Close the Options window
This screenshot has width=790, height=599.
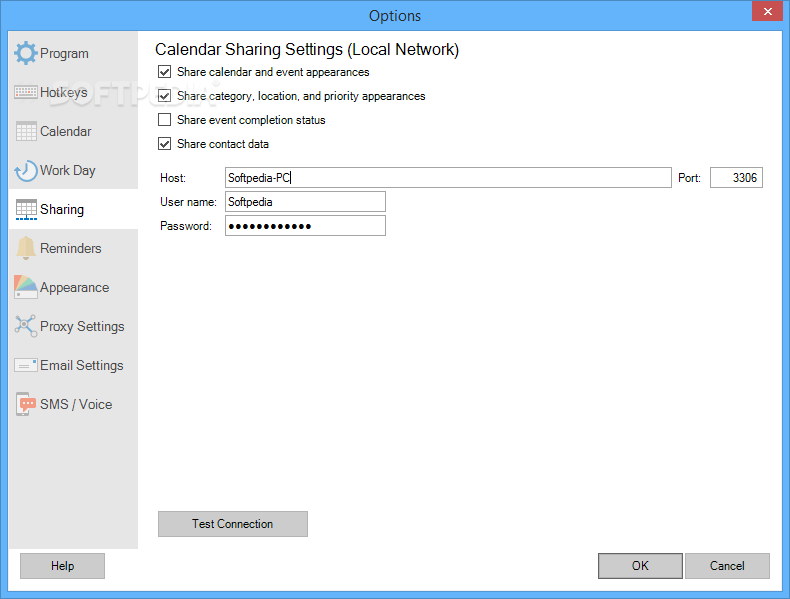tap(767, 11)
